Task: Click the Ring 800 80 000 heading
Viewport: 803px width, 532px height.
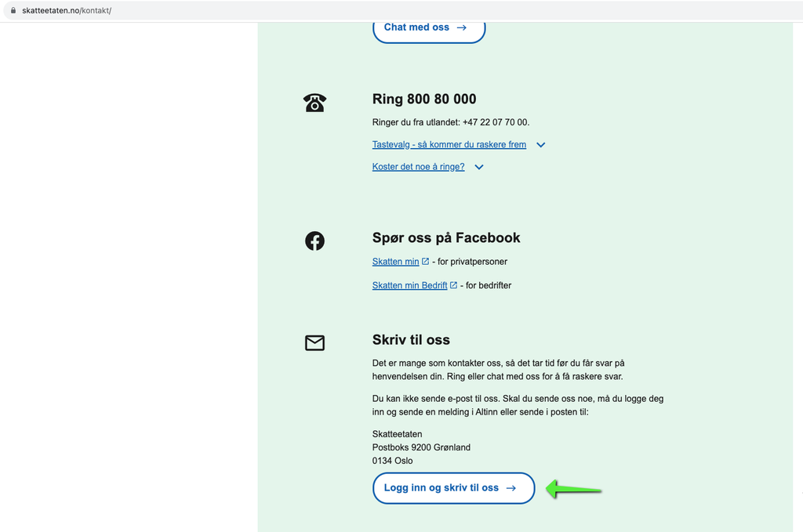Action: pos(424,100)
